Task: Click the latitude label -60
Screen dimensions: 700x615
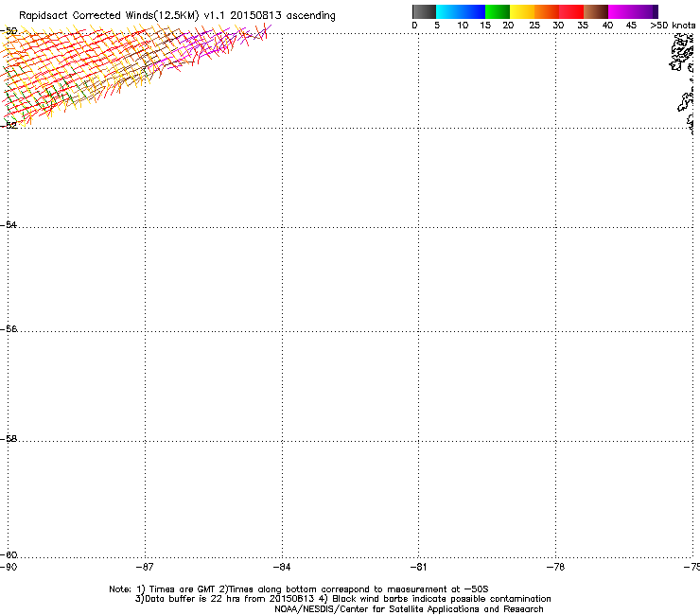Action: click(9, 554)
